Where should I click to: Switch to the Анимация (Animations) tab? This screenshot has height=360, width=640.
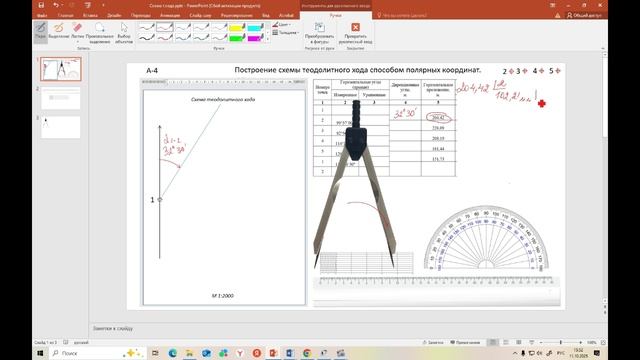pos(170,16)
